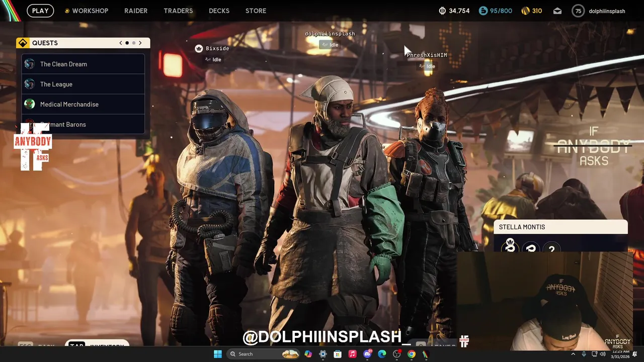The height and width of the screenshot is (362, 644).
Task: Open Microsoft Store from the taskbar
Action: pos(338,354)
